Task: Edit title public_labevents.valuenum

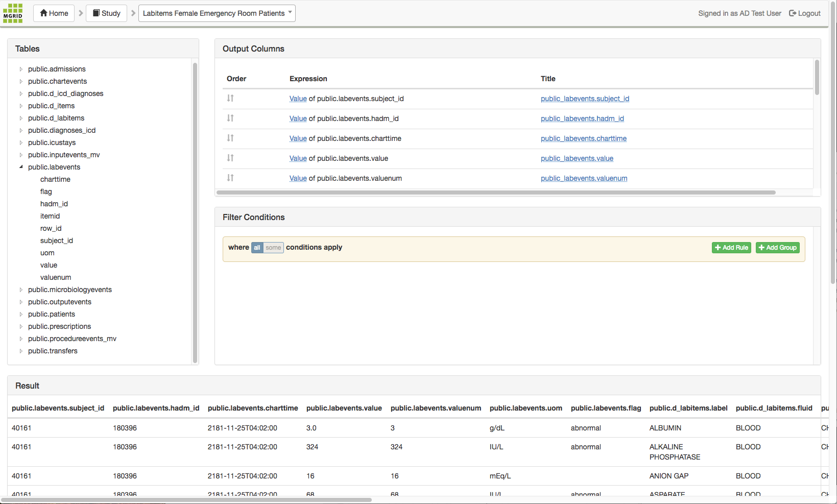Action: click(584, 178)
